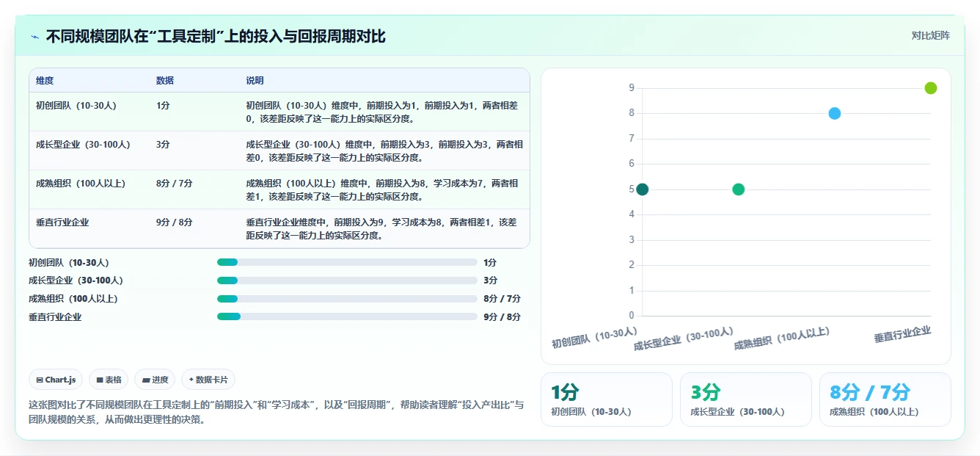Image resolution: width=980 pixels, height=456 pixels.
Task: Click table cell 成熟组织（100人以上）
Action: tap(81, 184)
